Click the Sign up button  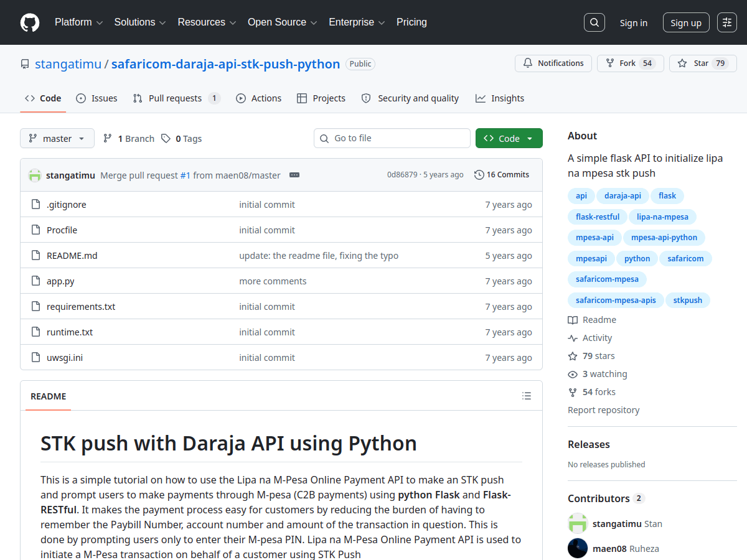click(x=686, y=23)
